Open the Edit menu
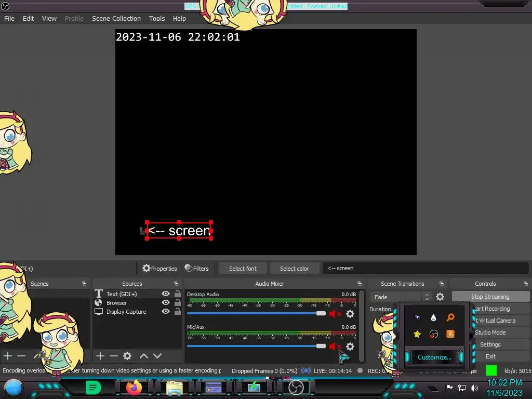 pyautogui.click(x=28, y=18)
